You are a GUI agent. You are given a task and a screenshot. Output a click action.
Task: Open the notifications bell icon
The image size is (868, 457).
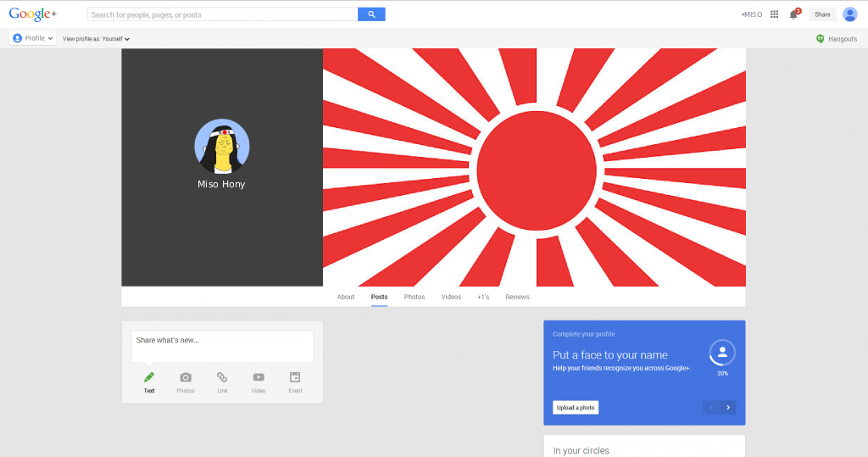pos(793,14)
